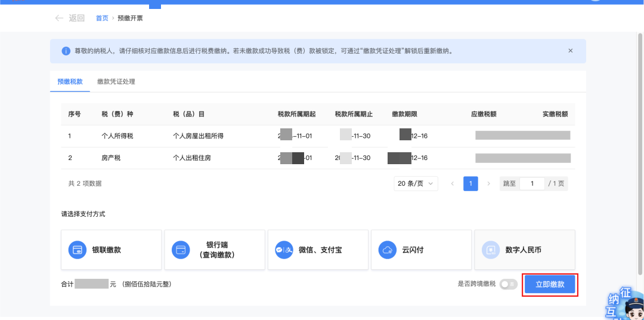Choose 银联缴款 payment method
644x320 pixels.
click(x=112, y=250)
